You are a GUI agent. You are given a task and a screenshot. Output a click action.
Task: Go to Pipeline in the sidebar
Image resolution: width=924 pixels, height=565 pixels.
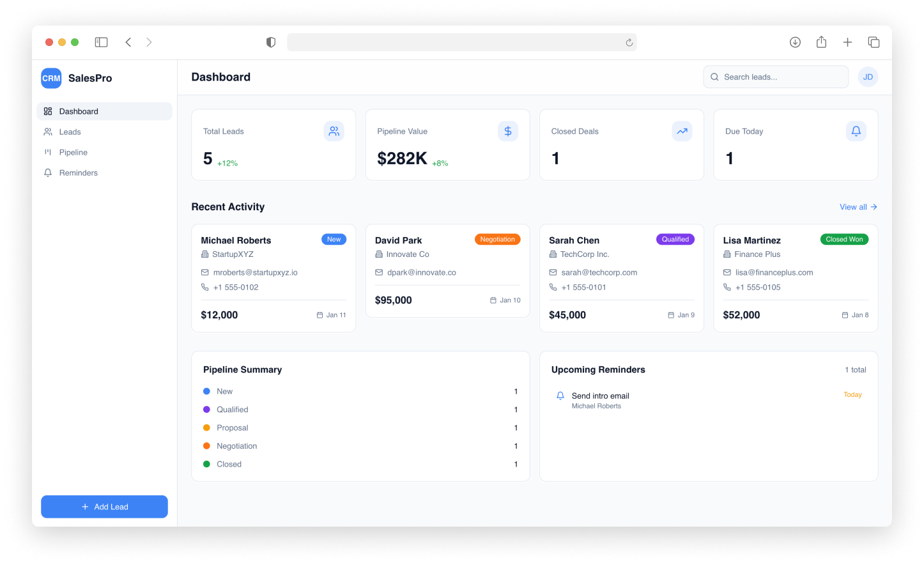coord(73,152)
